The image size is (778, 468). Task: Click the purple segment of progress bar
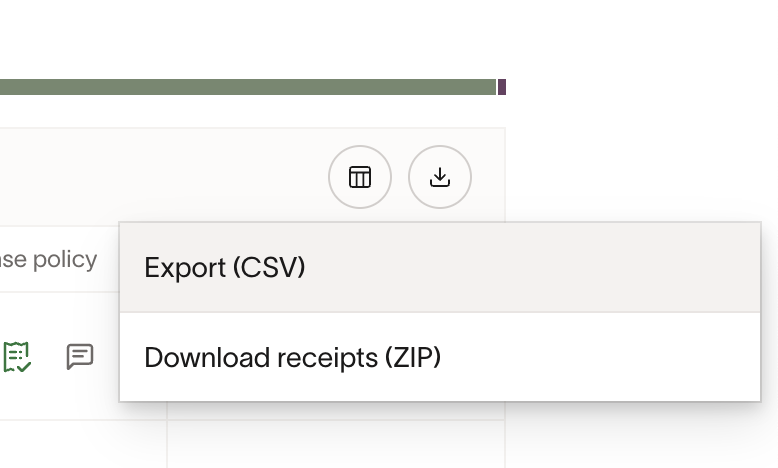point(502,87)
